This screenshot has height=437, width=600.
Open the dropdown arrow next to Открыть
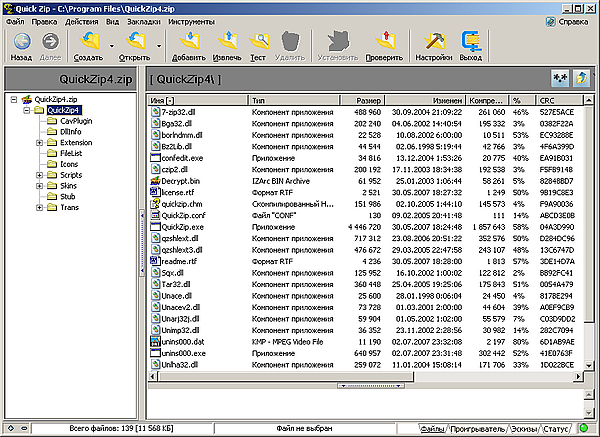pos(159,44)
